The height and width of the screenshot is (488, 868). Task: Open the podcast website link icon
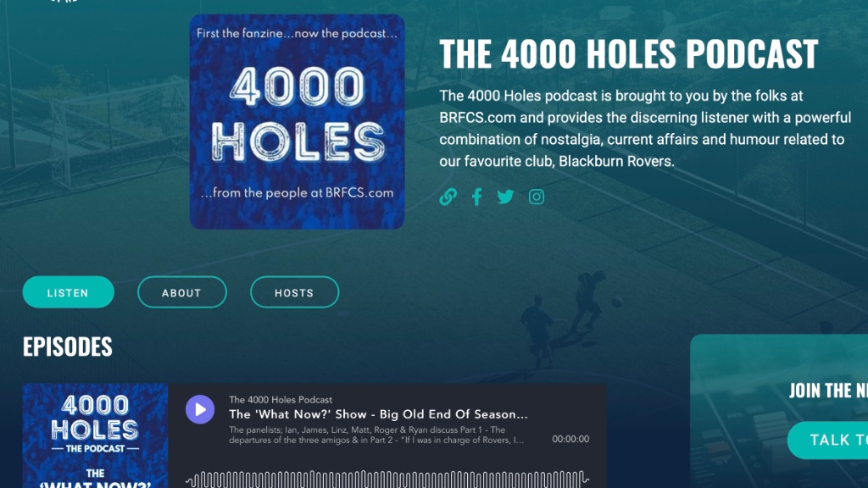tap(448, 197)
